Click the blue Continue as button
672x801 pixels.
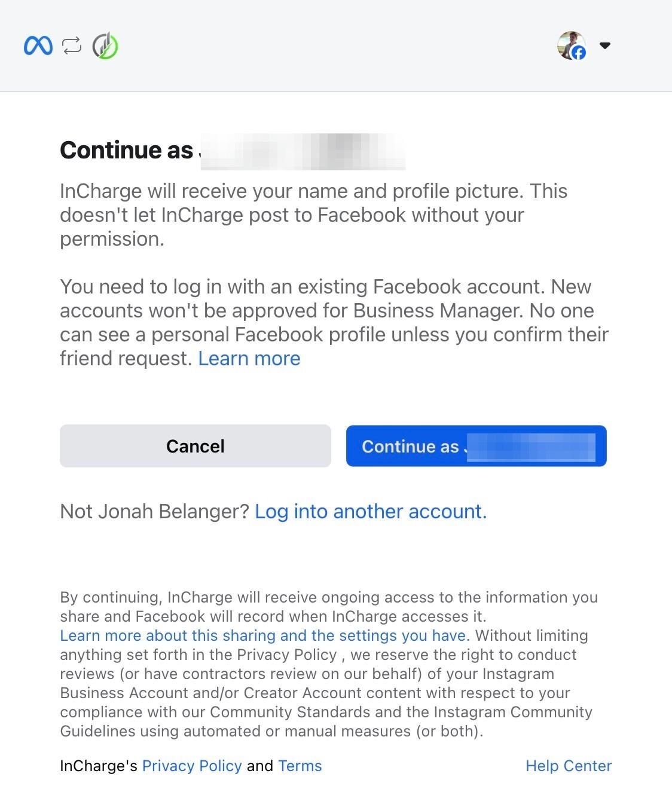coord(476,446)
